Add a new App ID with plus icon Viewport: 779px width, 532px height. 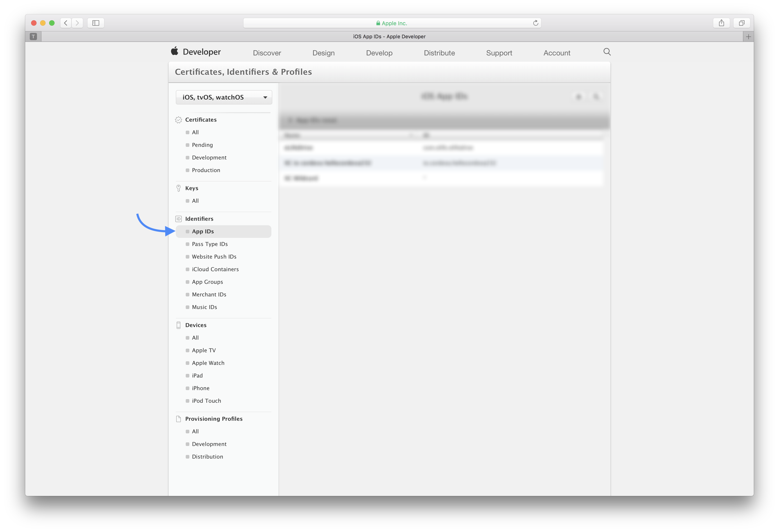(x=579, y=97)
